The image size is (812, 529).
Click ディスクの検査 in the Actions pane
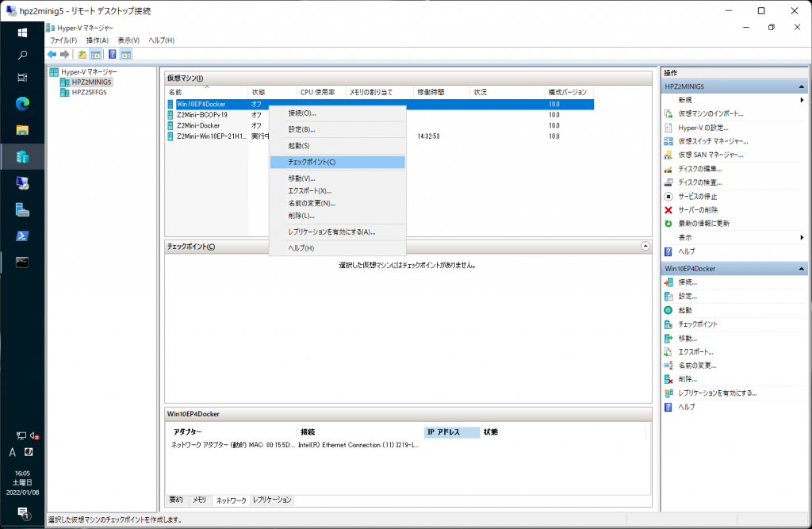[700, 182]
